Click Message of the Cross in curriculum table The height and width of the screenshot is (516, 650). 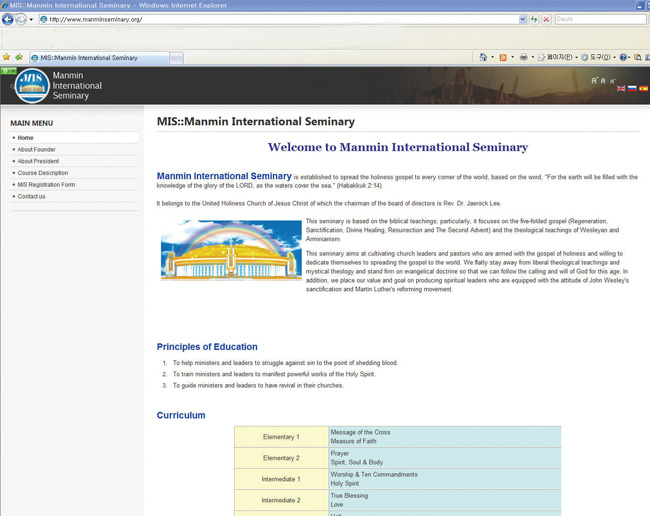[360, 432]
